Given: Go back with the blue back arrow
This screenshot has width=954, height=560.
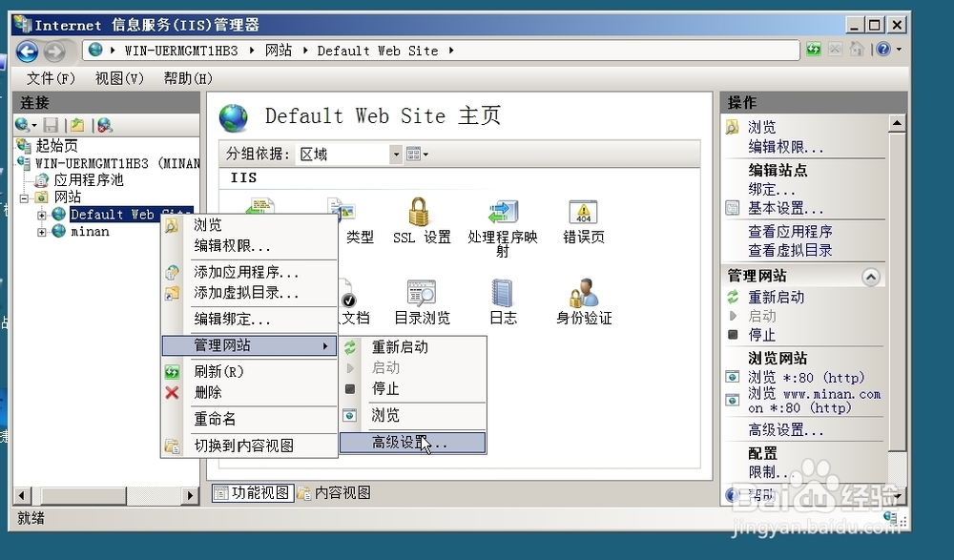Looking at the screenshot, I should coord(27,52).
